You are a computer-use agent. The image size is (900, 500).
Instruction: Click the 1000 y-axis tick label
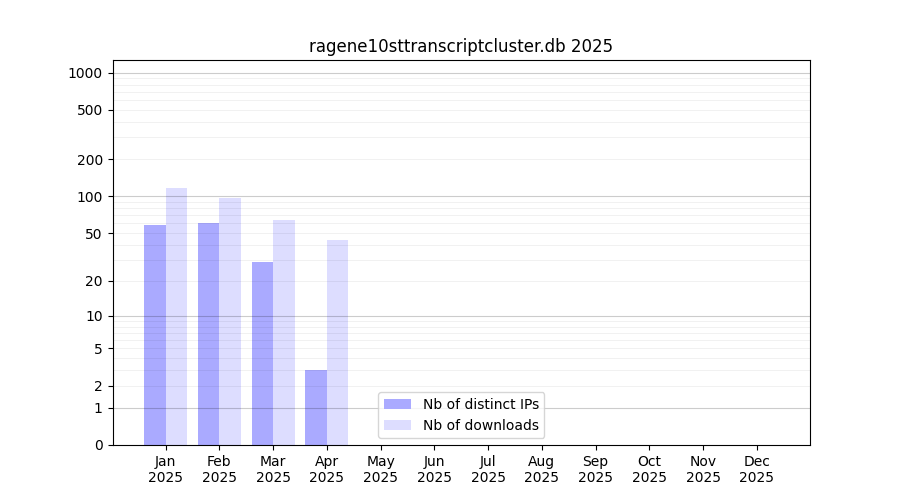(x=85, y=73)
